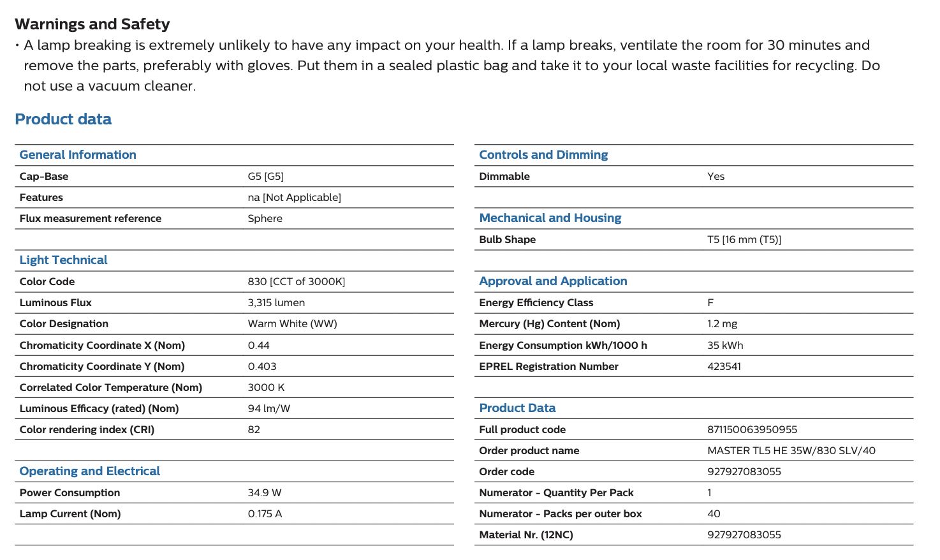Select the General Information section title
Viewport: 940px width, 560px height.
pyautogui.click(x=78, y=155)
